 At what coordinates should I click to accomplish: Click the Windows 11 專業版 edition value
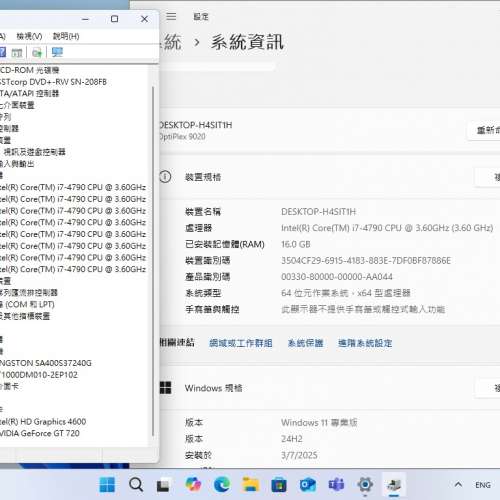point(319,423)
